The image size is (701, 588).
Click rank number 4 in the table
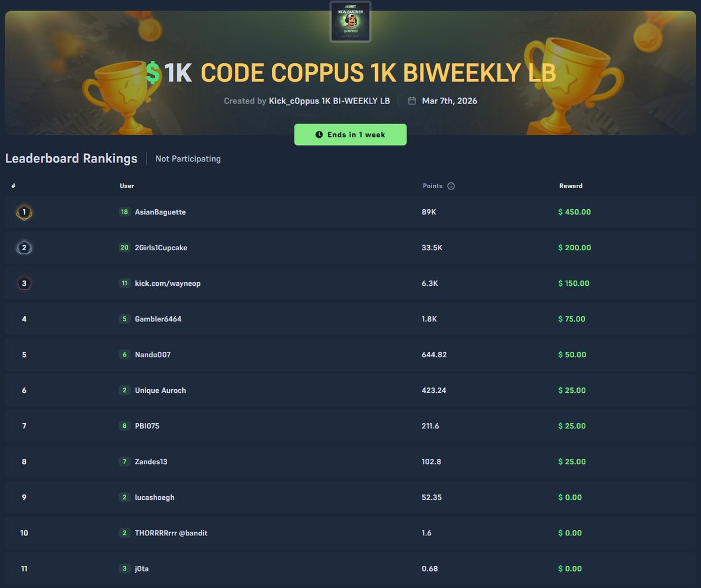click(24, 319)
